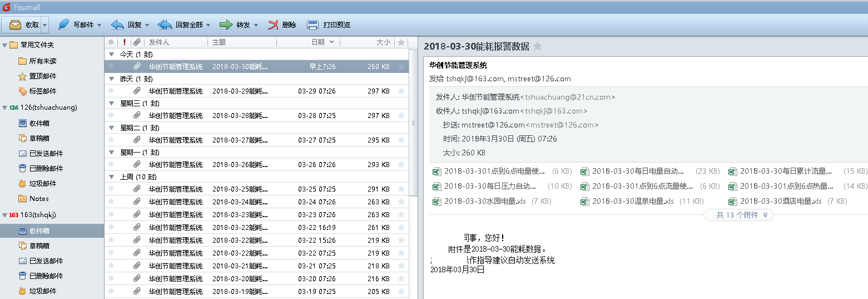Sort by the priority exclamation column header
868x299 pixels.
click(125, 42)
